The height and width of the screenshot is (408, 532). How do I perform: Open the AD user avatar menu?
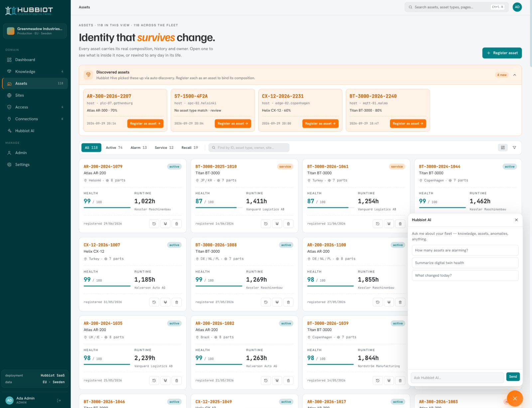pos(517,7)
